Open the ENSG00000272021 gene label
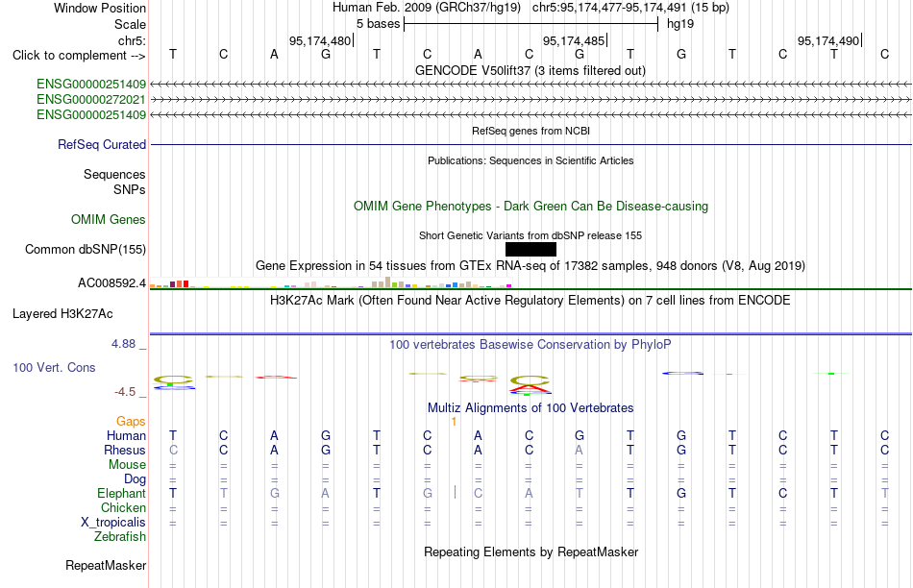This screenshot has height=588, width=913. pyautogui.click(x=91, y=100)
